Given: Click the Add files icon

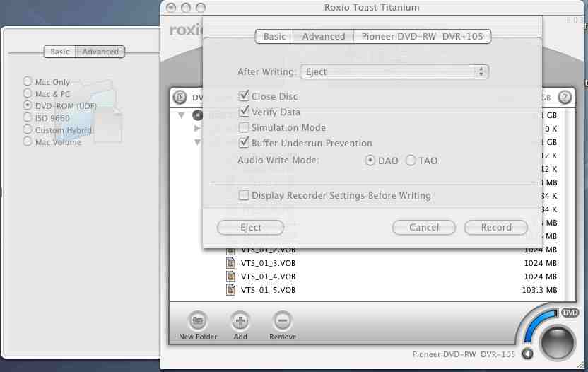Looking at the screenshot, I should 240,321.
